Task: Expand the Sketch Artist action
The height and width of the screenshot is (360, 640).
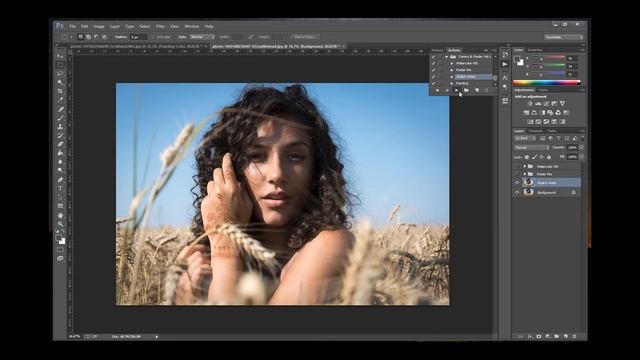Action: (x=452, y=77)
